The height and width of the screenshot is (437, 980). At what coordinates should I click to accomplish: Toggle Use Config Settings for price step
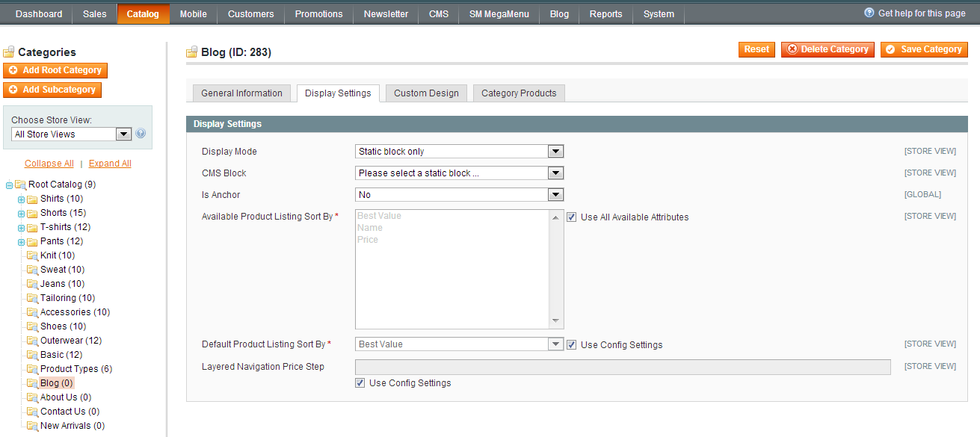[x=360, y=383]
